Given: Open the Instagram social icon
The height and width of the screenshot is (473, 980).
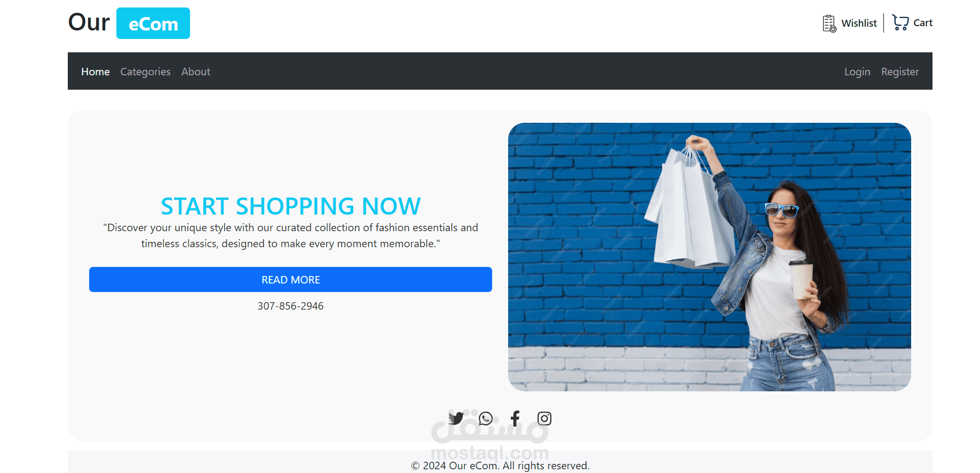Looking at the screenshot, I should [x=544, y=419].
